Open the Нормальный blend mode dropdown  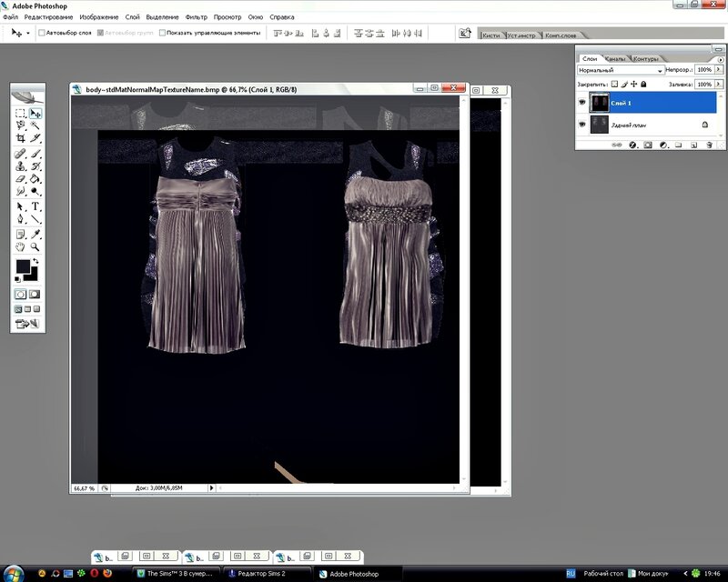pos(620,70)
